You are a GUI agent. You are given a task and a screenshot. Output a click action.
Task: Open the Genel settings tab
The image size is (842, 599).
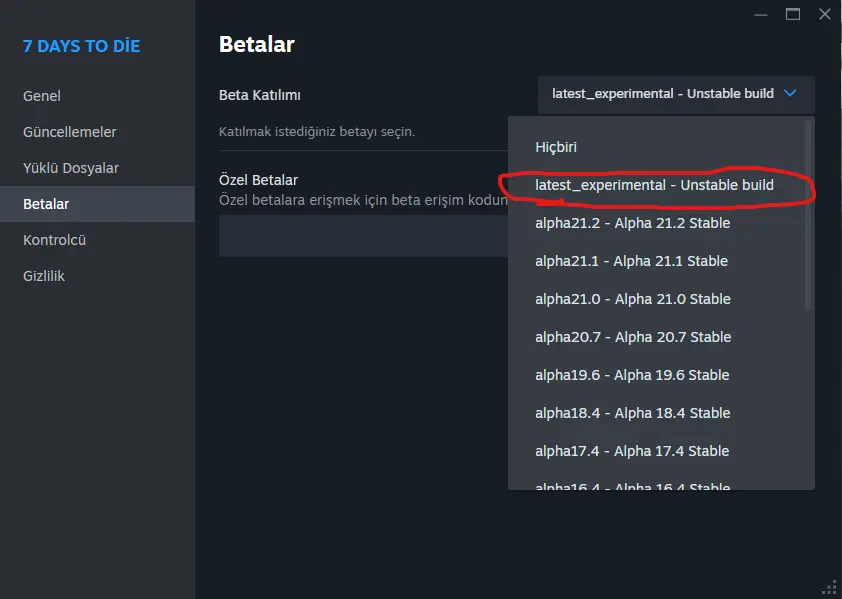97,96
